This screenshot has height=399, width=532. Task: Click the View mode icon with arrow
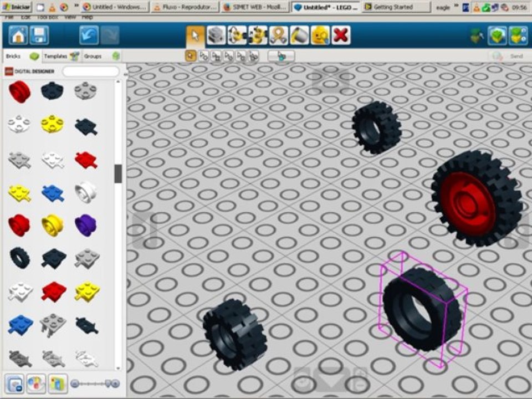coord(477,35)
